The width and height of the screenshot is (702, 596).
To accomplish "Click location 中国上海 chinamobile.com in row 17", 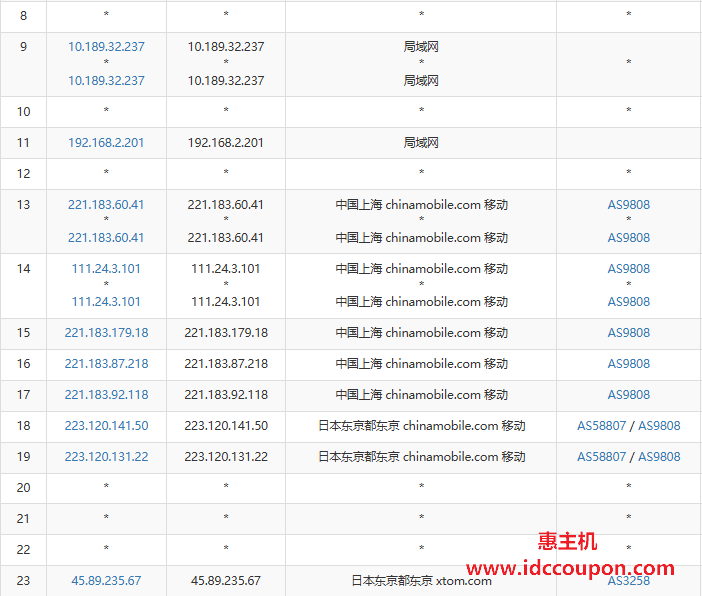I will click(x=421, y=394).
